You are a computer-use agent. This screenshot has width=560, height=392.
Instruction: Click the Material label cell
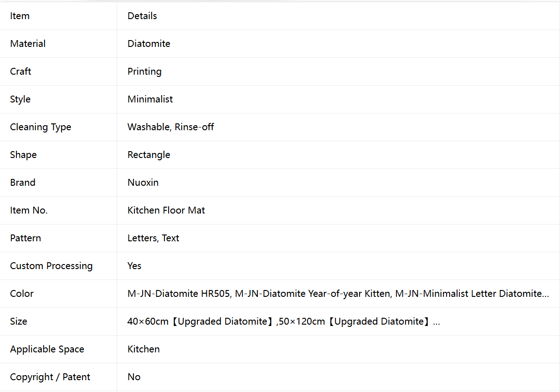point(58,44)
